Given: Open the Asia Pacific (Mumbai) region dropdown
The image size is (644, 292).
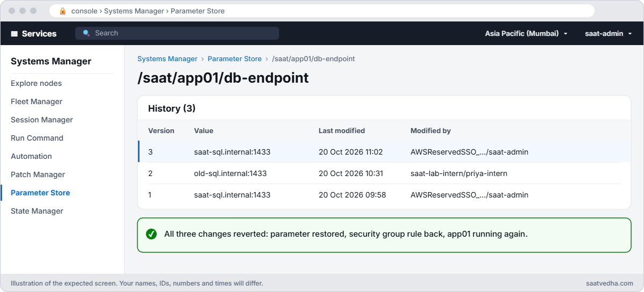Looking at the screenshot, I should 526,33.
